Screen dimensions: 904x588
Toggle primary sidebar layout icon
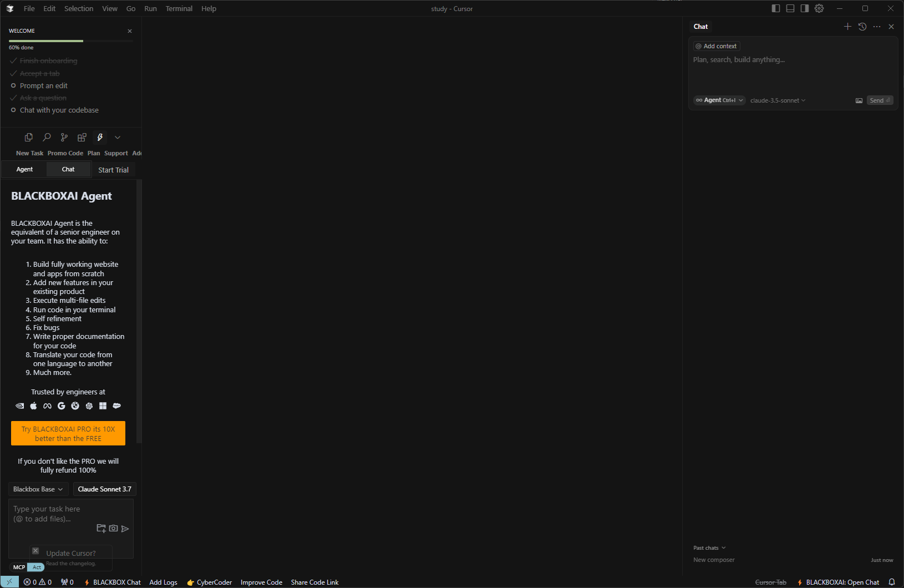pyautogui.click(x=776, y=8)
